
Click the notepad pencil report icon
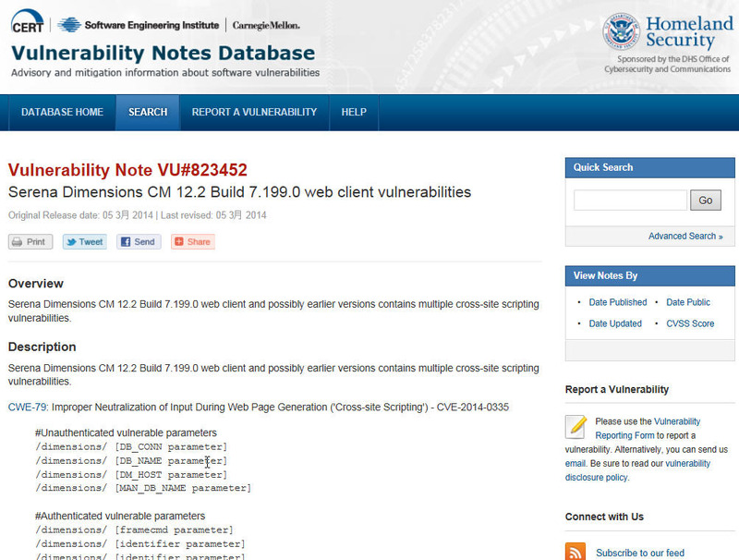(576, 426)
